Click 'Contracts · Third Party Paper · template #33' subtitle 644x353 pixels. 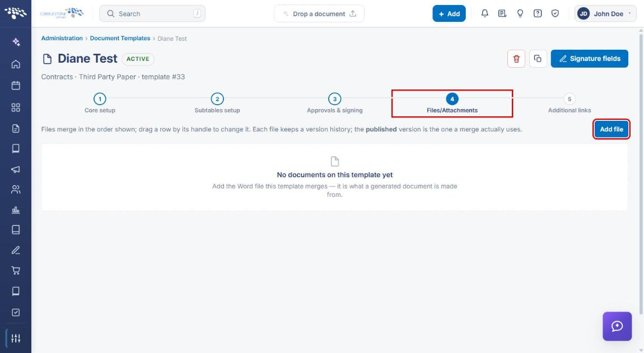click(113, 77)
